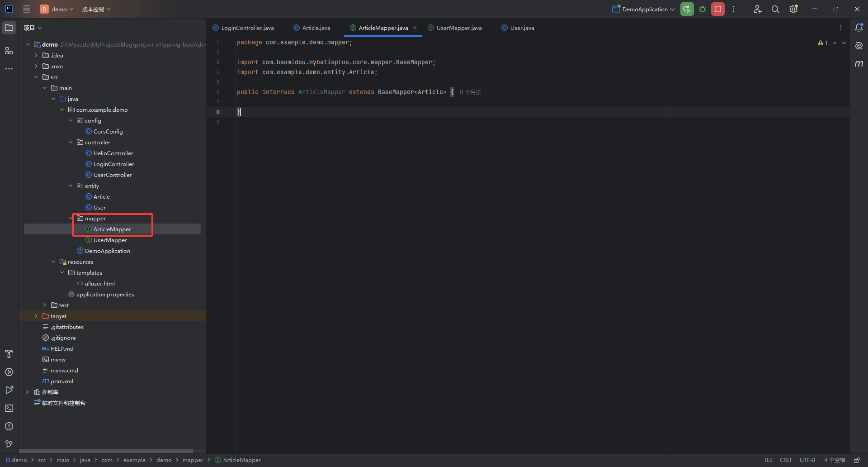Viewport: 868px width, 467px height.
Task: Open the Maven tool window
Action: click(x=859, y=64)
